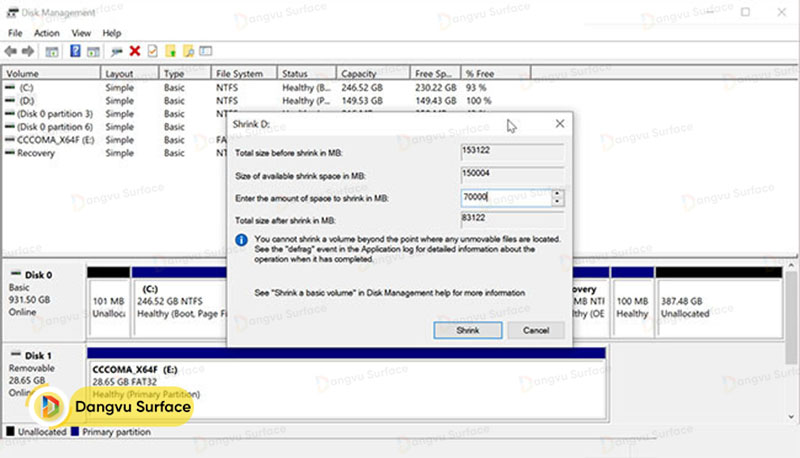Sort by Volume column header
This screenshot has height=458, width=800.
51,73
